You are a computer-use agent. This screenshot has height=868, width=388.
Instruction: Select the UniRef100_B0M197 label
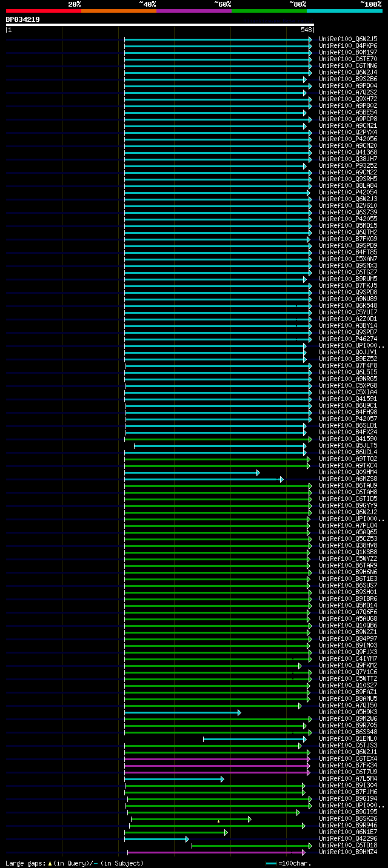click(348, 52)
